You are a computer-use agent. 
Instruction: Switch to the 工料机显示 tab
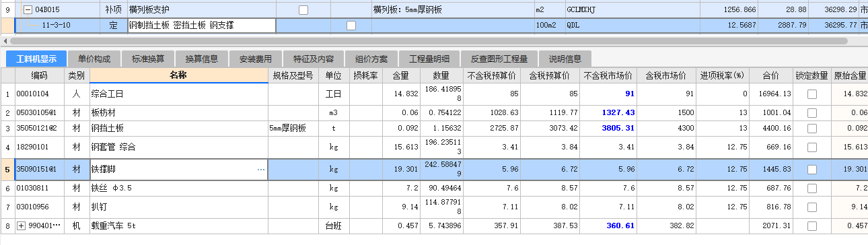(x=36, y=59)
